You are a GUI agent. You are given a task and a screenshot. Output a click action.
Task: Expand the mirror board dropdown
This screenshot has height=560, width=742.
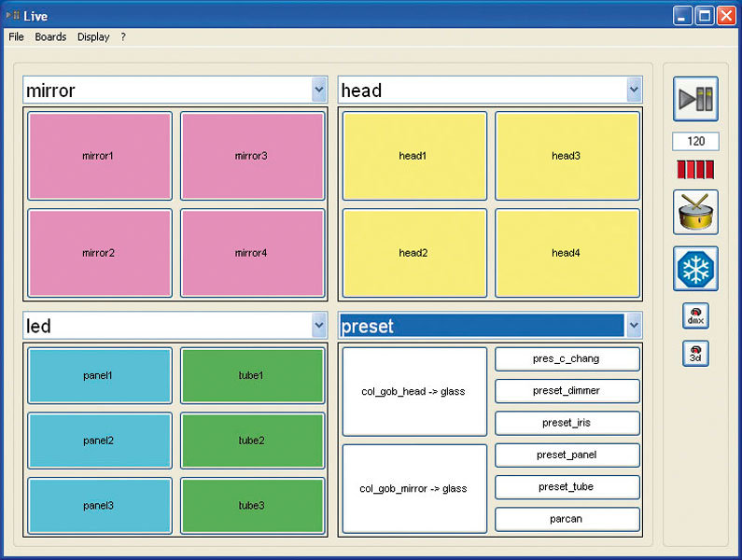click(319, 90)
